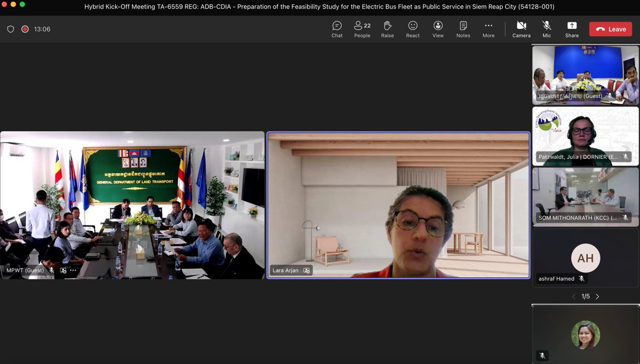Click the Lara Arjan name label
640x364 pixels.
[285, 270]
